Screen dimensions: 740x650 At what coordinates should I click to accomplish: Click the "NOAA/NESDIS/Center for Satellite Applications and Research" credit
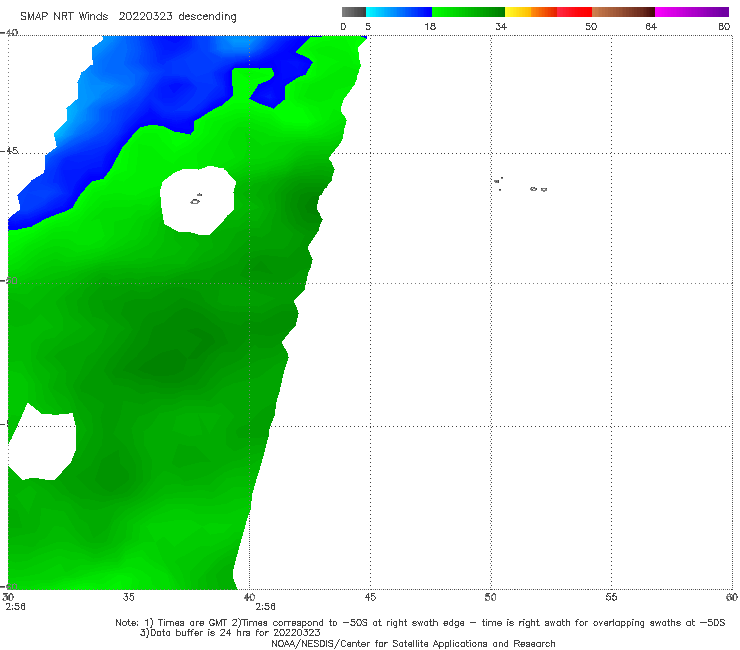(413, 644)
